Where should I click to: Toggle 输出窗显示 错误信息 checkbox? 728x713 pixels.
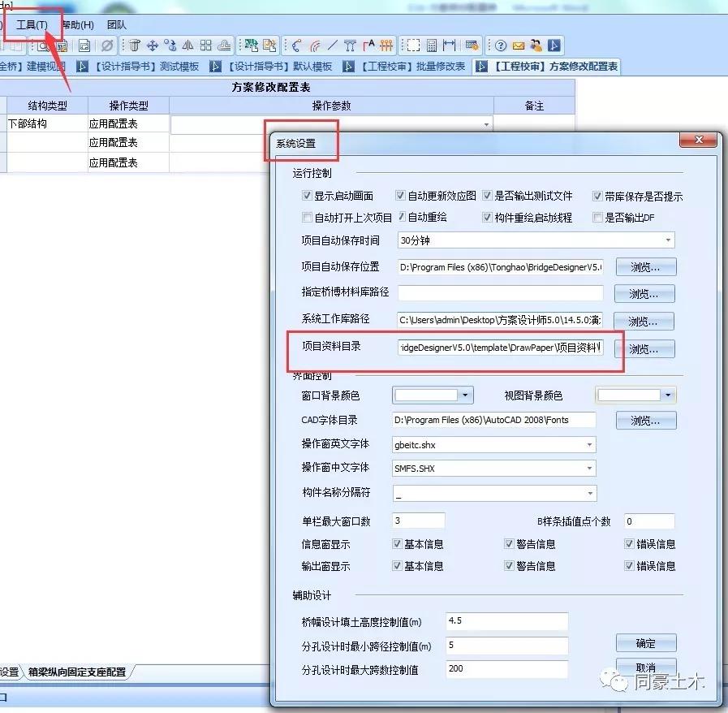(x=629, y=565)
